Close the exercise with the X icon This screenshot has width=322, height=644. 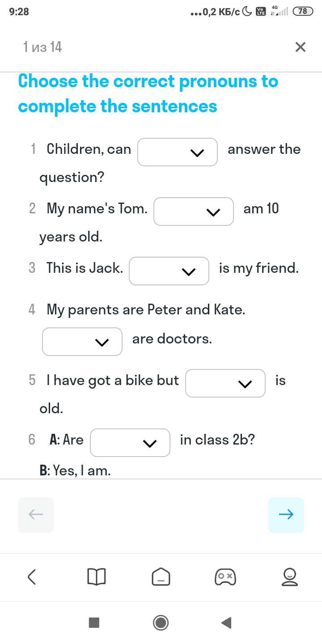point(301,47)
